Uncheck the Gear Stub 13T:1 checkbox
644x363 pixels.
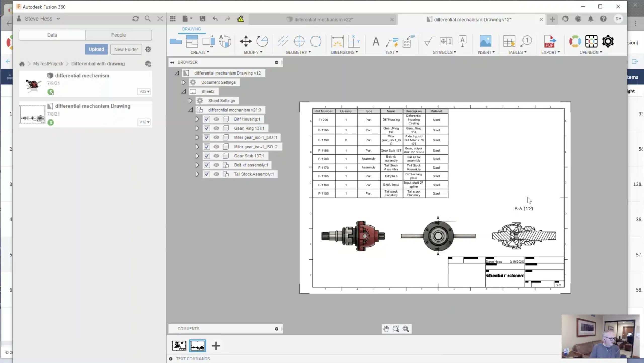tap(207, 156)
